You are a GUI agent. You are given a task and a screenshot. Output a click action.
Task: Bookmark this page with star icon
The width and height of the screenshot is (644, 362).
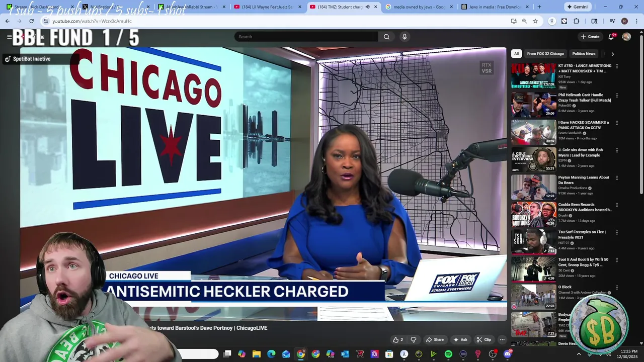coord(535,21)
